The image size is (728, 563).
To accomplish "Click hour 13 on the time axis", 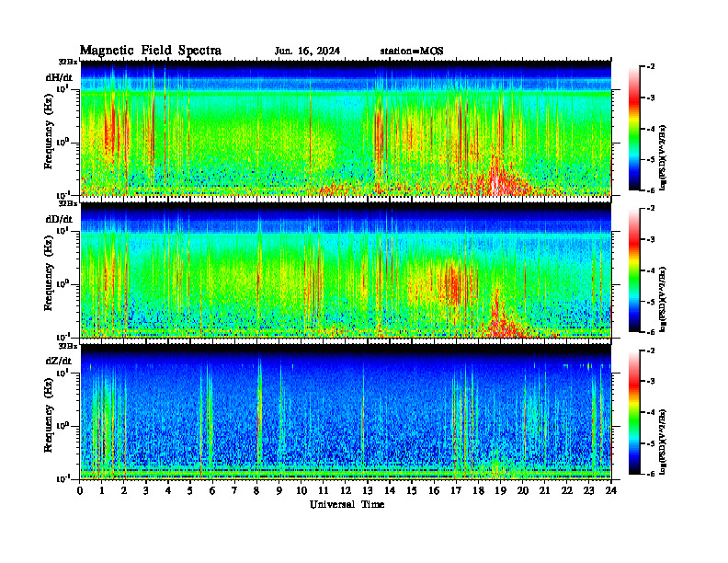I will pos(368,490).
